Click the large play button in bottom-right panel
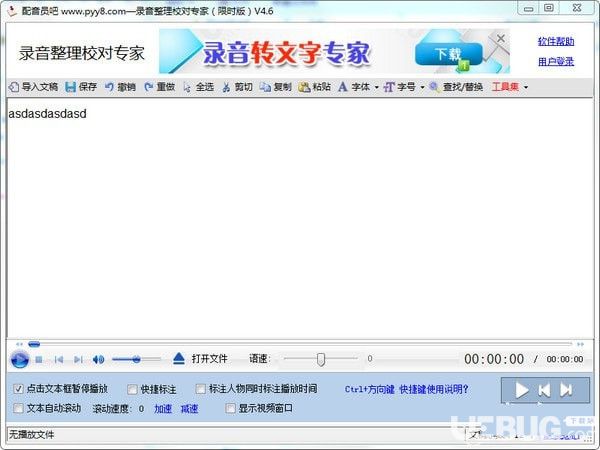This screenshot has width=600, height=450. [522, 390]
